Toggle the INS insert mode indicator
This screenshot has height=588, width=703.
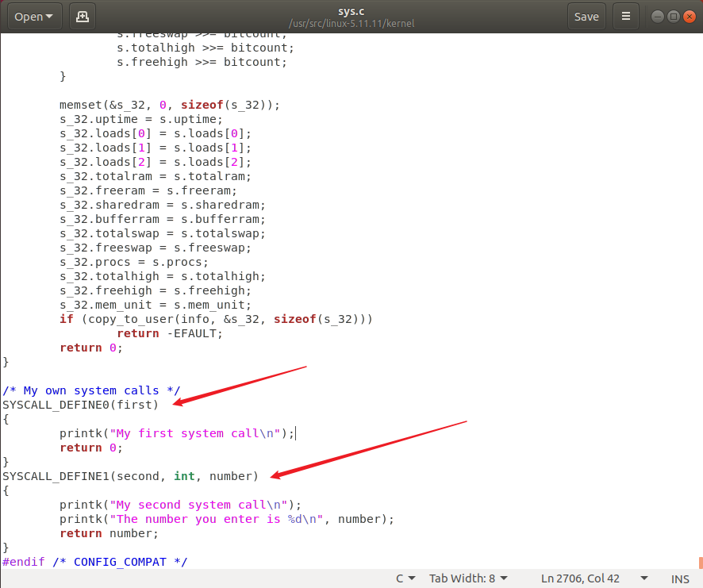[680, 579]
